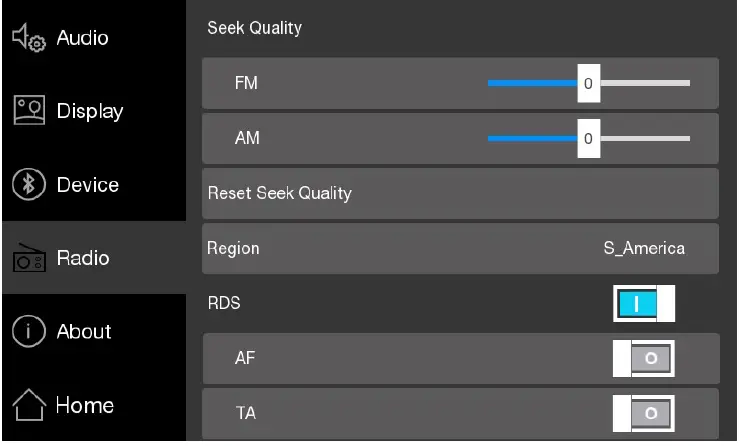The width and height of the screenshot is (740, 446).
Task: Go to the Home screen label
Action: pos(85,405)
